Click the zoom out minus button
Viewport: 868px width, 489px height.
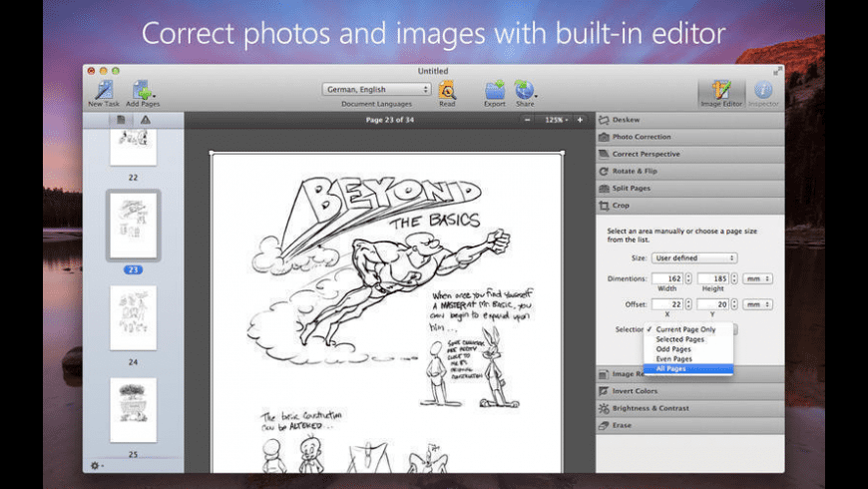tap(529, 120)
